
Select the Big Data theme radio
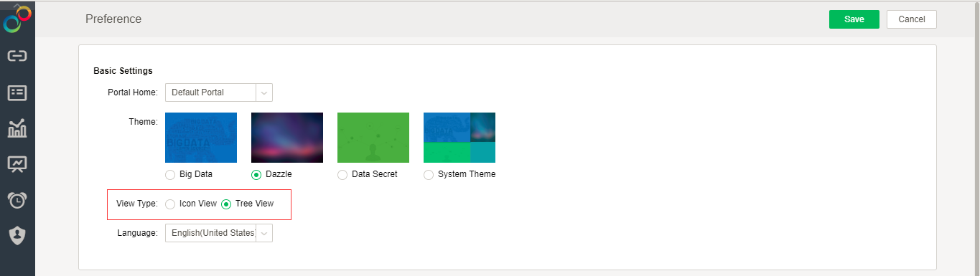click(170, 174)
